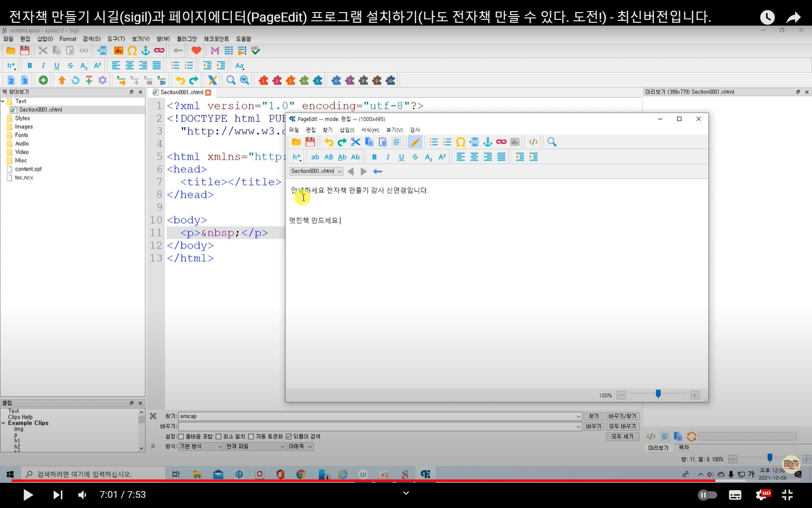Click the 찾기 search input with smcap

[380, 416]
